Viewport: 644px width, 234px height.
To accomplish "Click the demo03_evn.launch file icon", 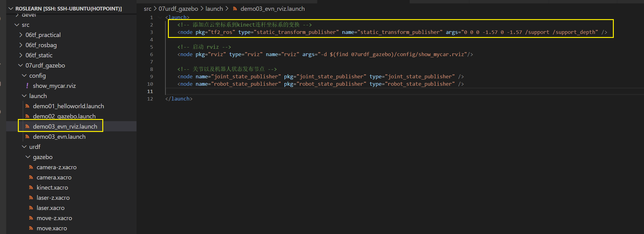I will (x=27, y=137).
